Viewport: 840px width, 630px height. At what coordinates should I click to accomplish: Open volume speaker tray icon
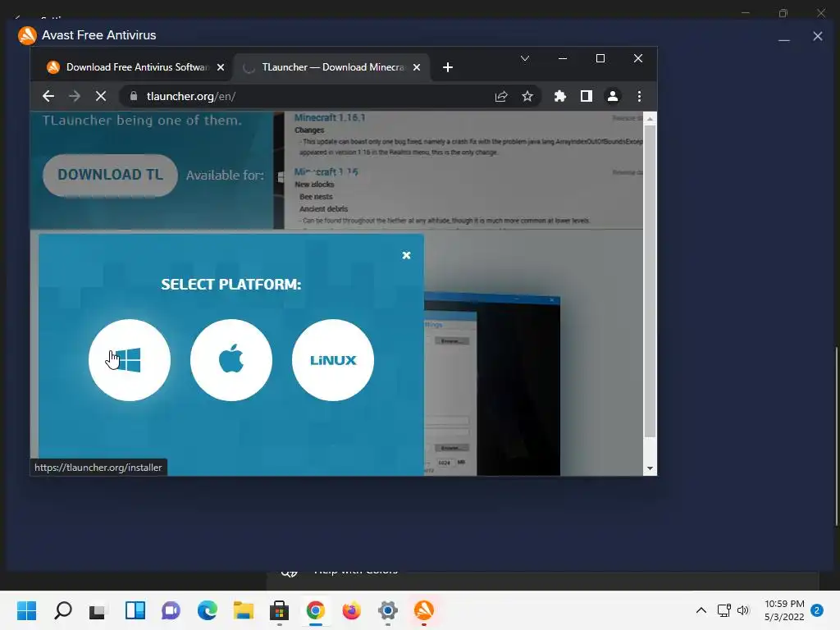[743, 610]
